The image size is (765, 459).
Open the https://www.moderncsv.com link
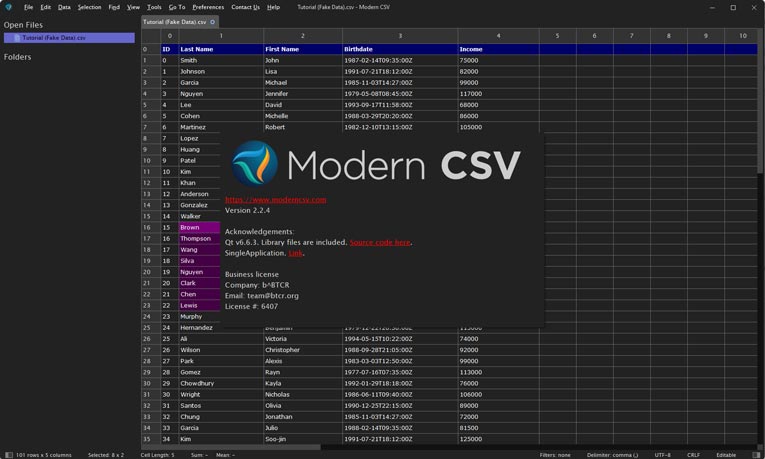pyautogui.click(x=275, y=200)
